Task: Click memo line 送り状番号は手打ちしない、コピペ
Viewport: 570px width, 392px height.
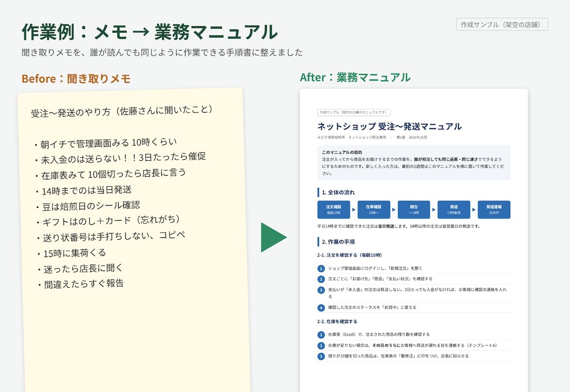Action: 111,236
